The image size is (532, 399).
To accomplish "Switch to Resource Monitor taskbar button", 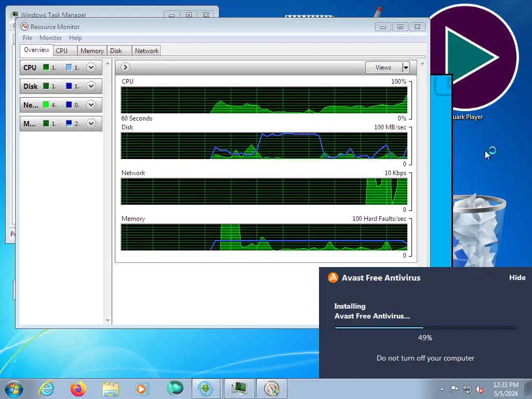I will tap(271, 389).
